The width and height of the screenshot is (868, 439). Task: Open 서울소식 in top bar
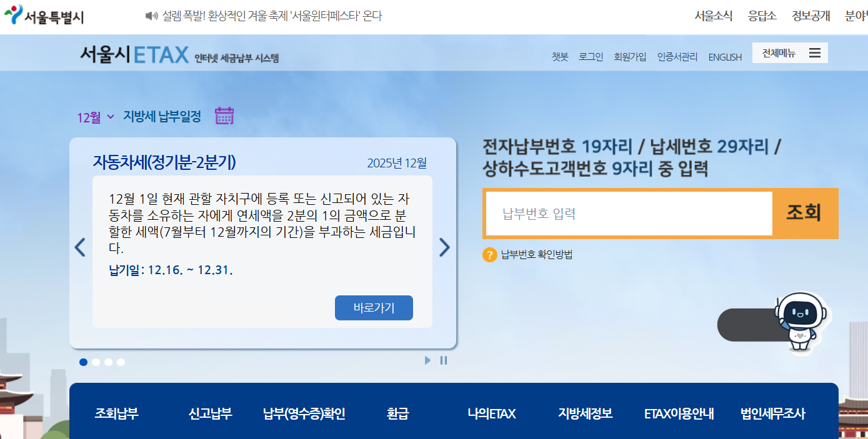coord(714,16)
